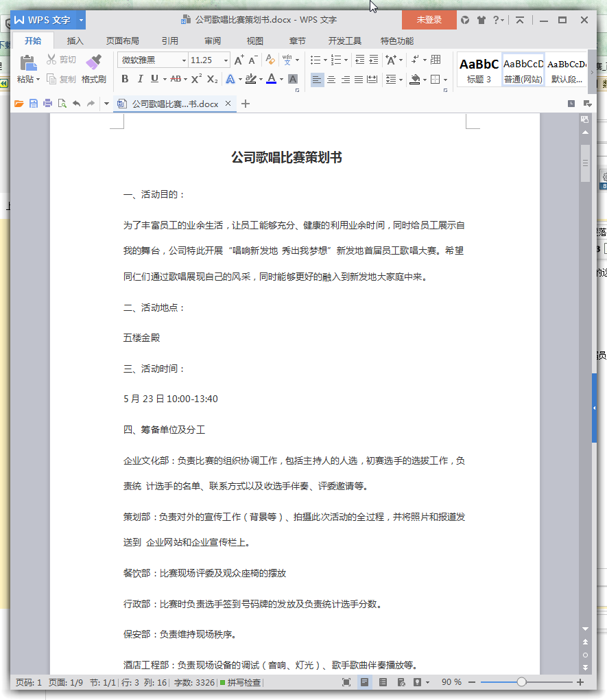Click the font color A swatch
The width and height of the screenshot is (607, 700).
tap(271, 79)
